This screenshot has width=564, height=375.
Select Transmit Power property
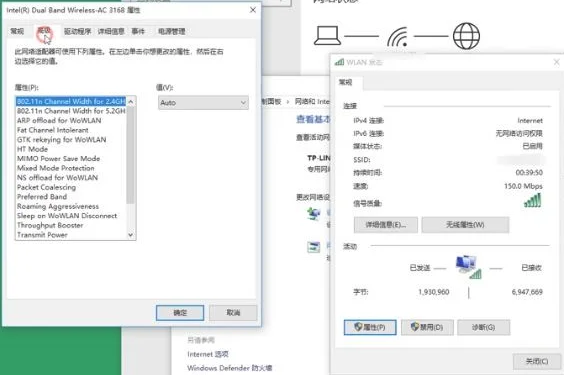point(42,235)
